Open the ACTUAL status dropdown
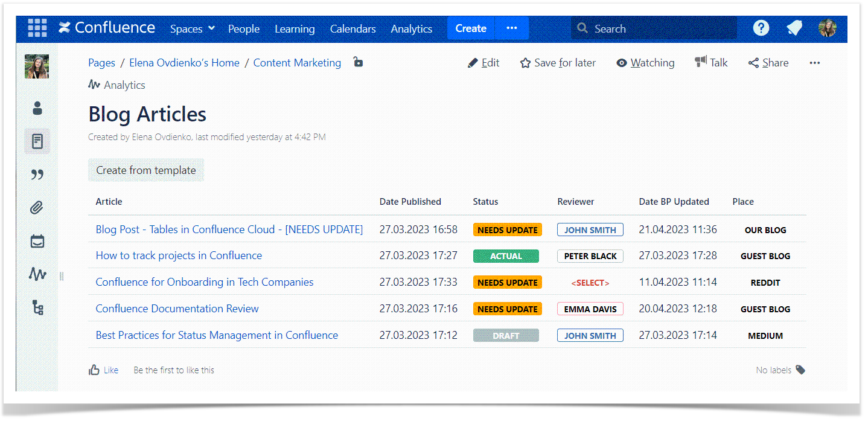Screen dimensions: 868x421 (506, 256)
